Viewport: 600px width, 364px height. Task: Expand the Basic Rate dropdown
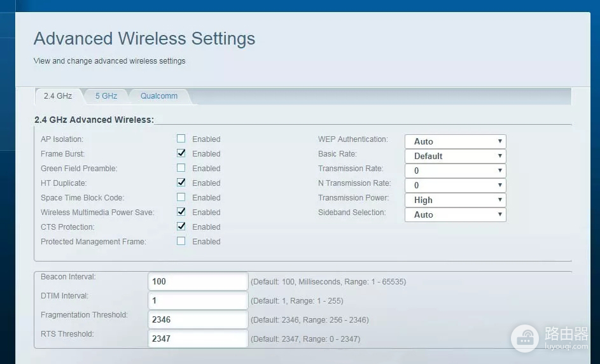point(455,156)
